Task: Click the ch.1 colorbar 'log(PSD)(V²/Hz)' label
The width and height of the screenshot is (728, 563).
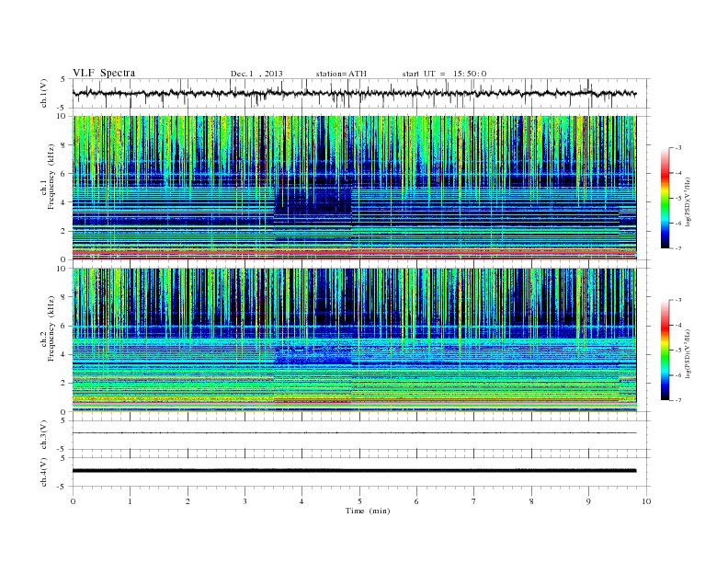Action: click(688, 201)
